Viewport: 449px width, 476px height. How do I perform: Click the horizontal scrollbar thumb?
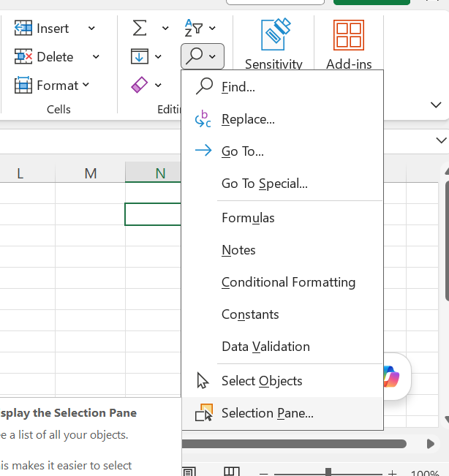294,444
